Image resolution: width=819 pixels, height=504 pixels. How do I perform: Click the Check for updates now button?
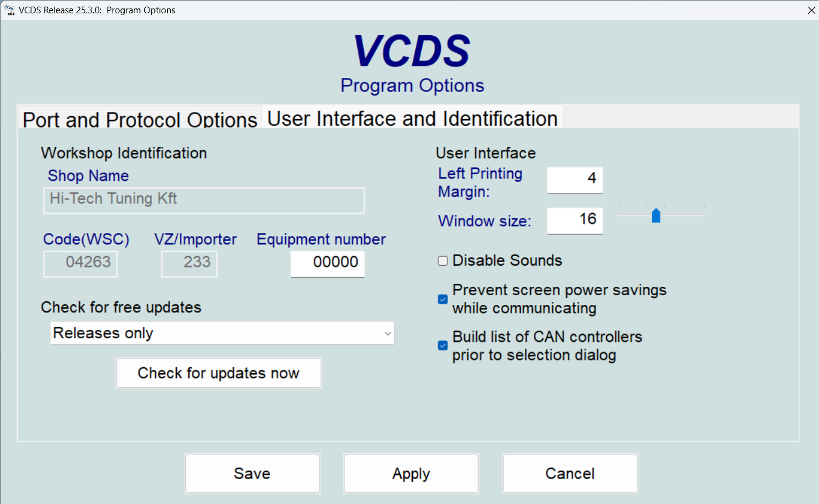219,373
